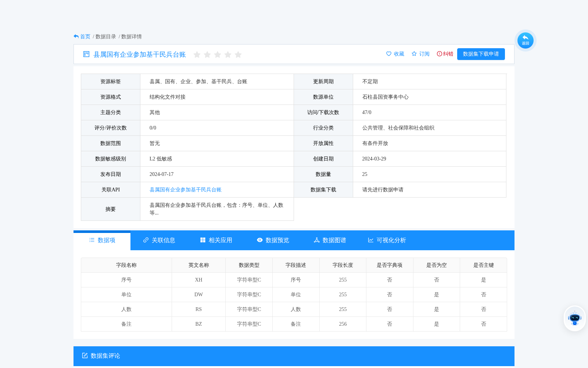Screen dimensions: 588x368
Task: Click the 纠错 error report link
Action: pos(448,54)
